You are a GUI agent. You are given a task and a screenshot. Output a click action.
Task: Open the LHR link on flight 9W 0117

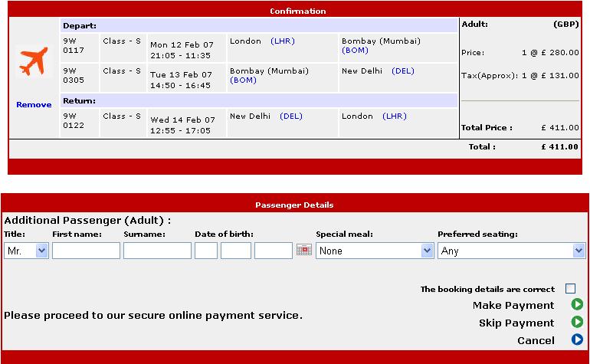click(282, 41)
